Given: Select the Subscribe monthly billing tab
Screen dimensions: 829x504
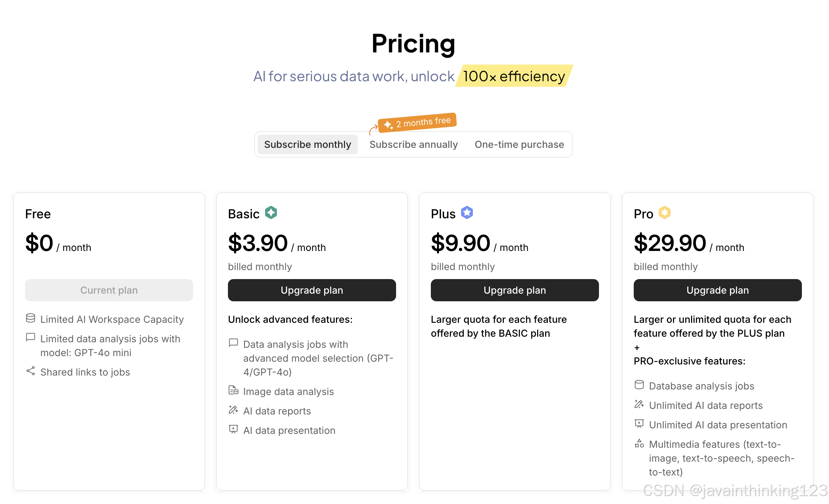Looking at the screenshot, I should [307, 144].
